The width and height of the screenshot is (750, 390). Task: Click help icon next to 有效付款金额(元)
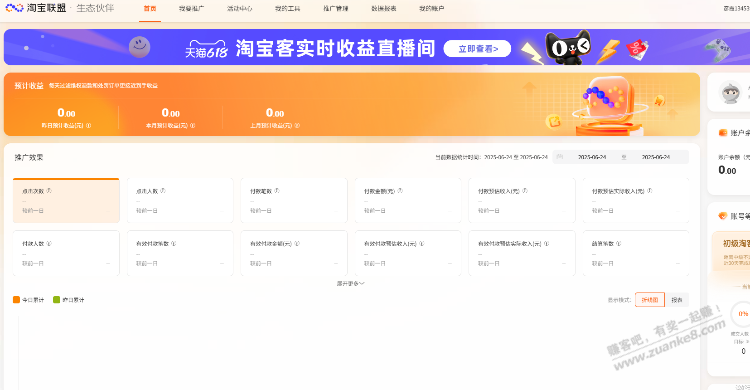tap(297, 243)
